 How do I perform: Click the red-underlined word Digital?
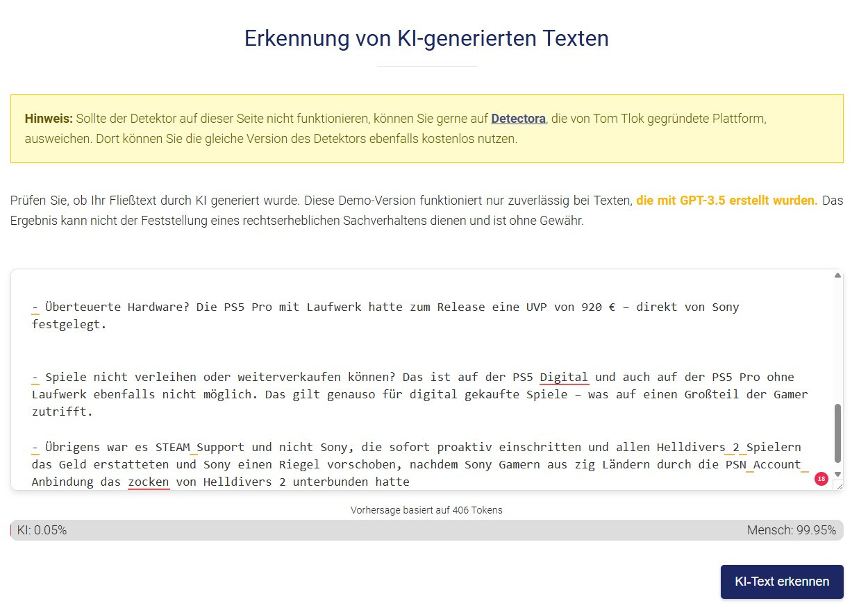564,378
